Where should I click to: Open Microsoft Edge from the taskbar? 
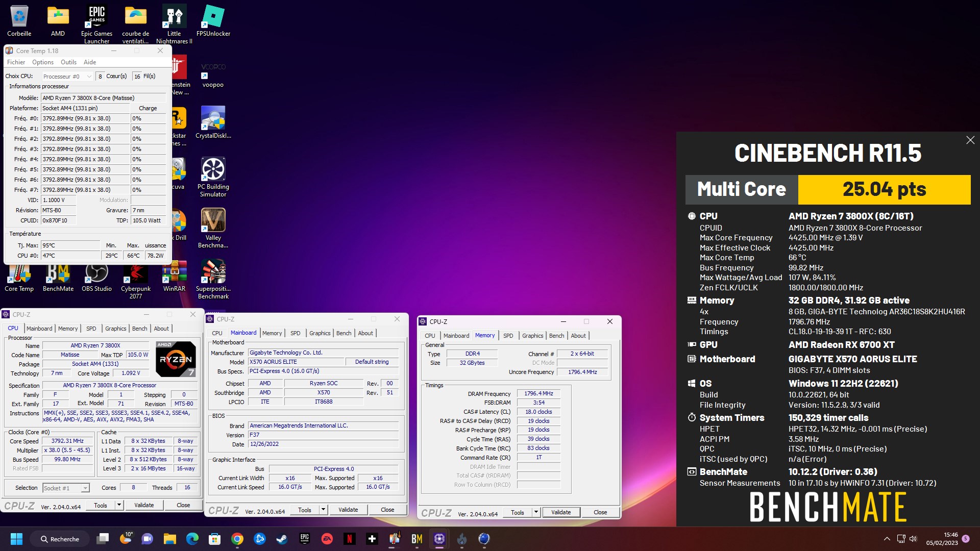tap(192, 539)
